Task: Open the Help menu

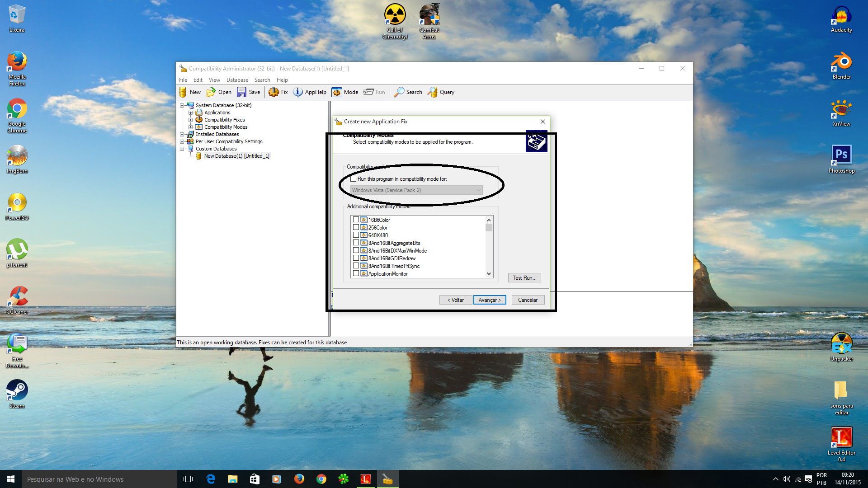Action: (x=282, y=80)
